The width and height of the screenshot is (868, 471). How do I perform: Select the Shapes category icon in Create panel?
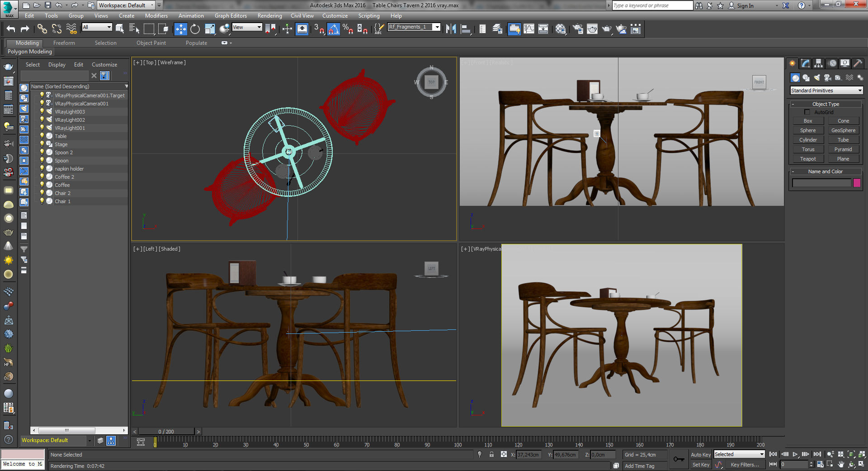click(806, 78)
